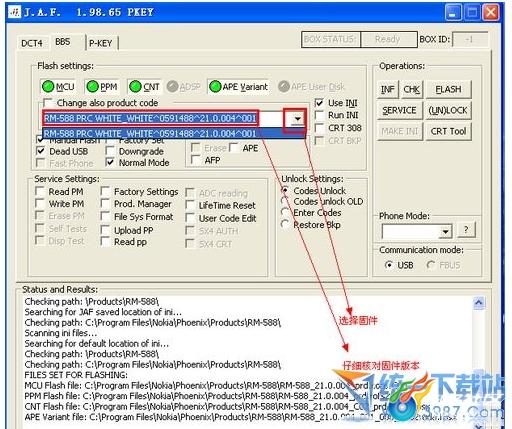Expand the Phone Mode combo box
The width and height of the screenshot is (512, 429).
click(x=445, y=231)
